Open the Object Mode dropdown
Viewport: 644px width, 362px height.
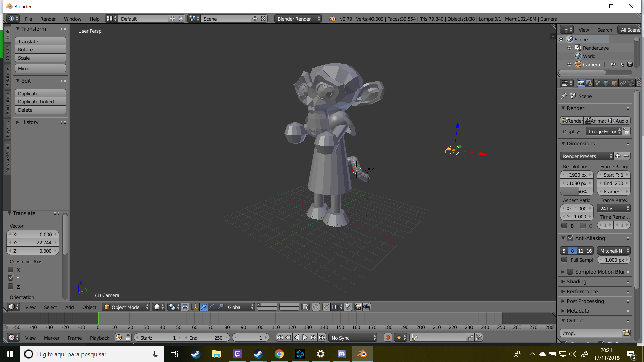pos(126,307)
